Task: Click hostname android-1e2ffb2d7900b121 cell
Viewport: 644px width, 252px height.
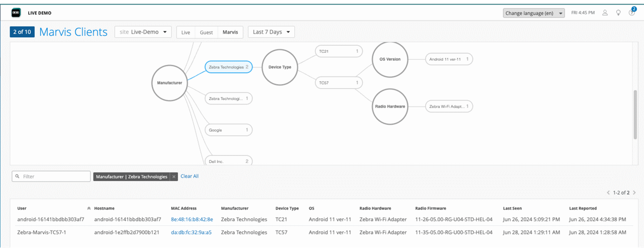Action: (x=127, y=232)
